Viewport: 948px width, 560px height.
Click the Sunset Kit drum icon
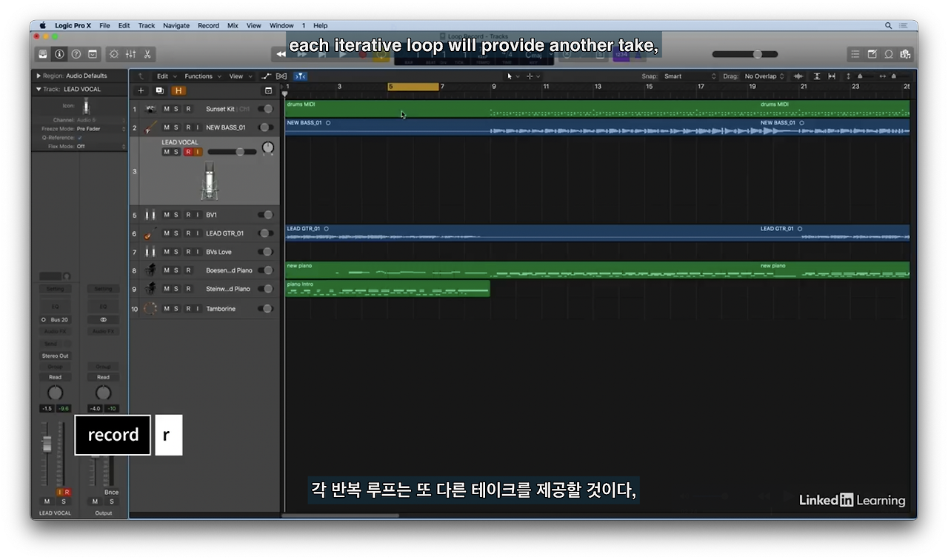pos(150,109)
